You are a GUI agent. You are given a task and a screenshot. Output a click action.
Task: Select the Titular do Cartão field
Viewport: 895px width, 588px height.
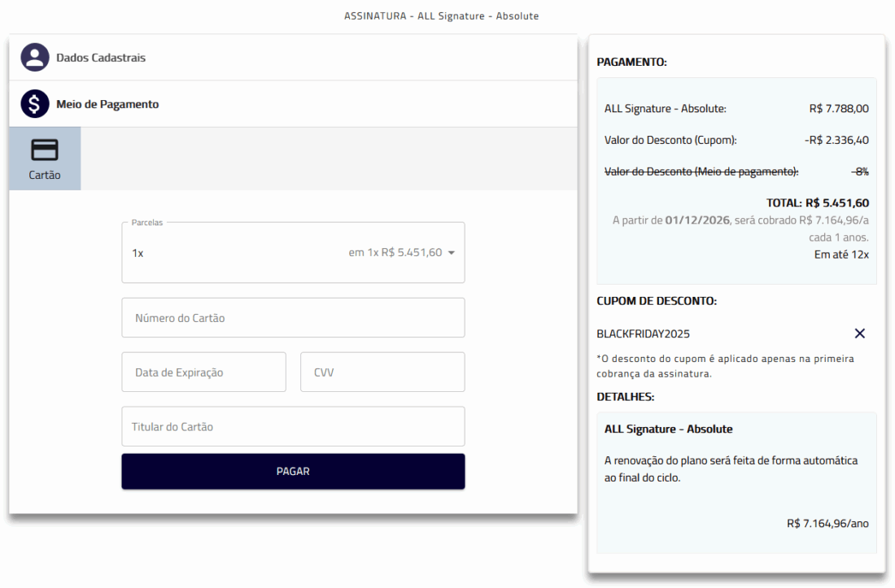(293, 427)
